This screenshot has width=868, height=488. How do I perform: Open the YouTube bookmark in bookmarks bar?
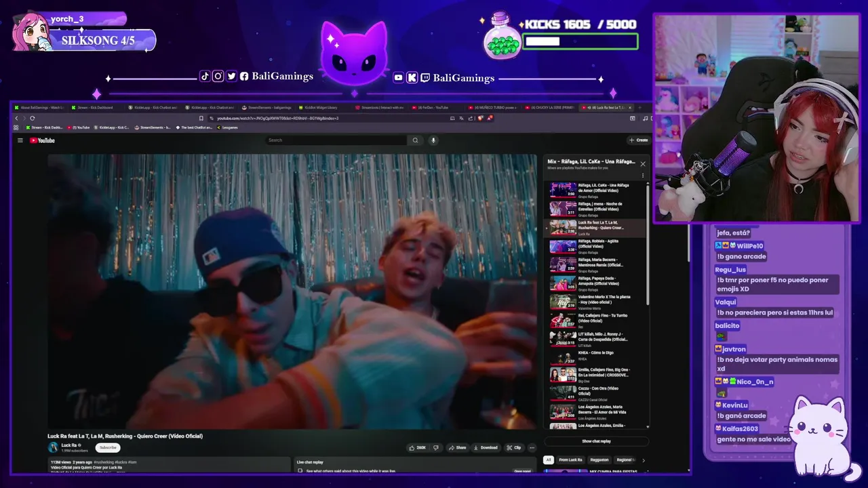[x=79, y=127]
